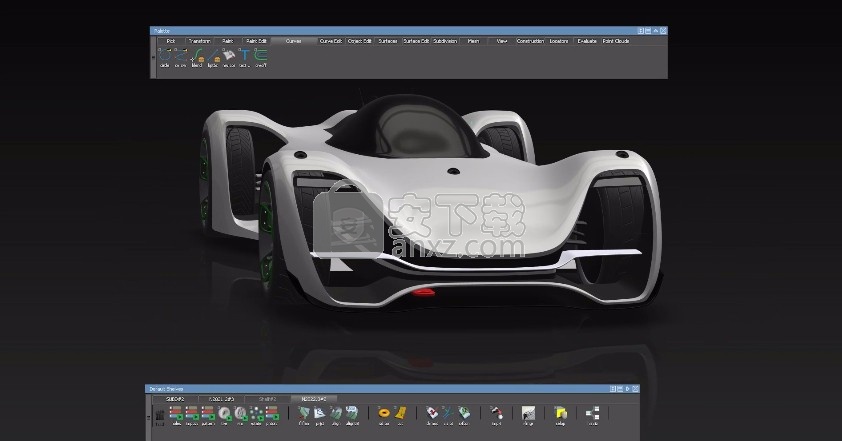Click the orange torus icon on the shelf
This screenshot has width=842, height=441.
384,413
